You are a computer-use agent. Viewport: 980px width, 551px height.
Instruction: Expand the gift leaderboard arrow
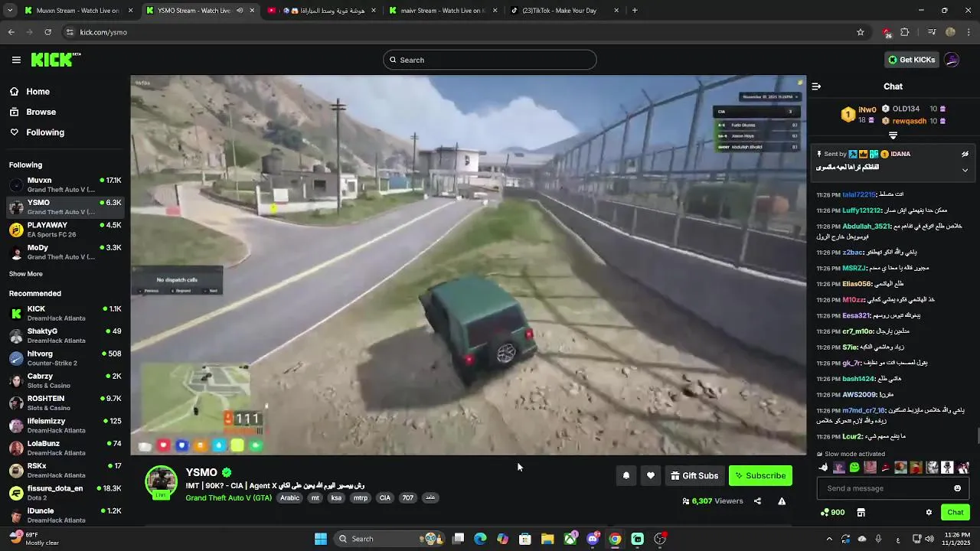point(893,135)
